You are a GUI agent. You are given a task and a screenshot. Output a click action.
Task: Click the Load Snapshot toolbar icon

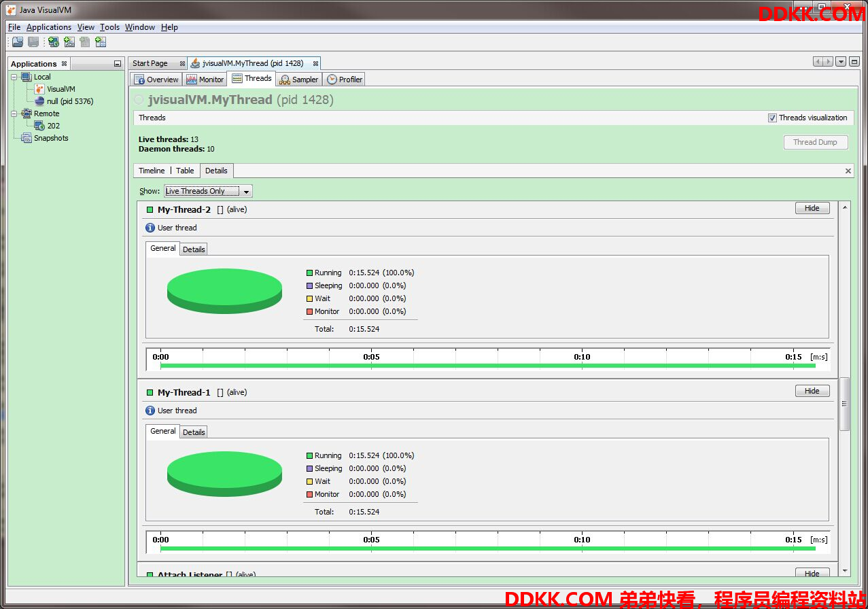pyautogui.click(x=18, y=42)
